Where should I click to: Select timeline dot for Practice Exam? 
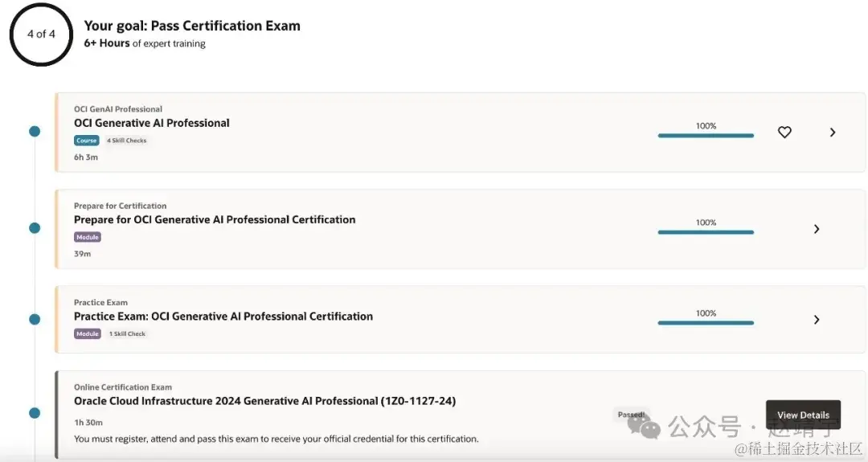pos(35,319)
